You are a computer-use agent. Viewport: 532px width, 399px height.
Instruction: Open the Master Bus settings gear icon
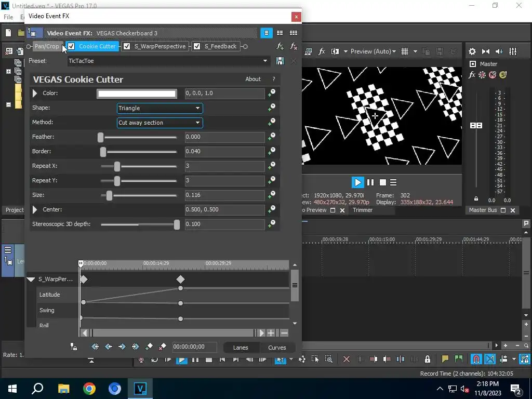point(472,51)
